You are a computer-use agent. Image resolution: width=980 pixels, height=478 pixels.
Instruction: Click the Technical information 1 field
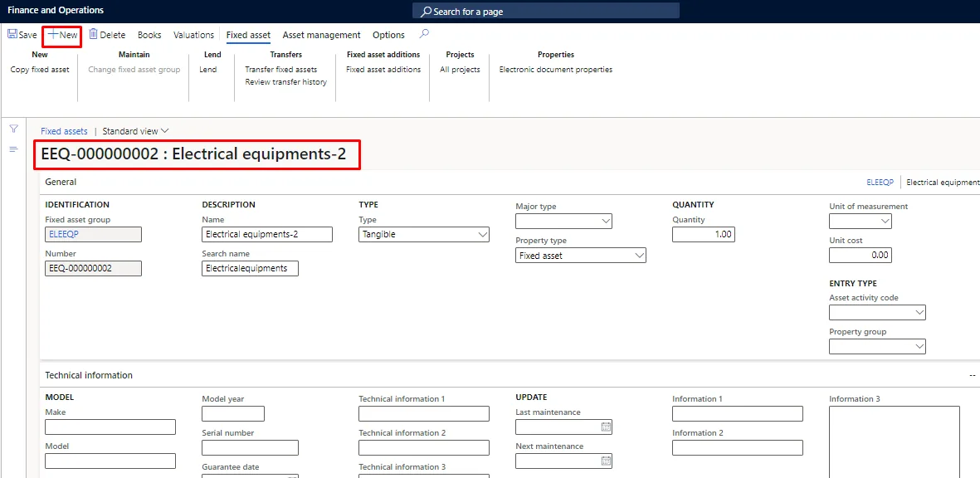(424, 413)
